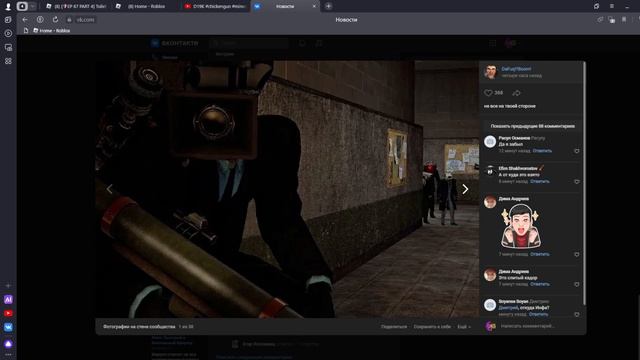This screenshot has width=640, height=360.
Task: Click the browser back arrow
Action: (25, 20)
